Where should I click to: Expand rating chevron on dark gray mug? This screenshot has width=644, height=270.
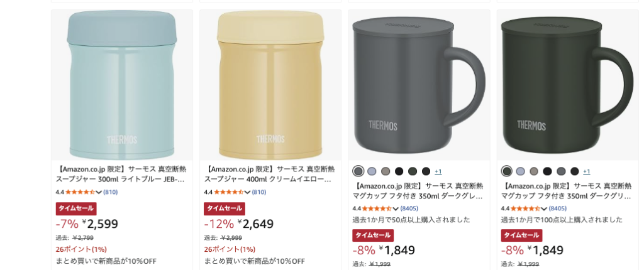coord(396,208)
